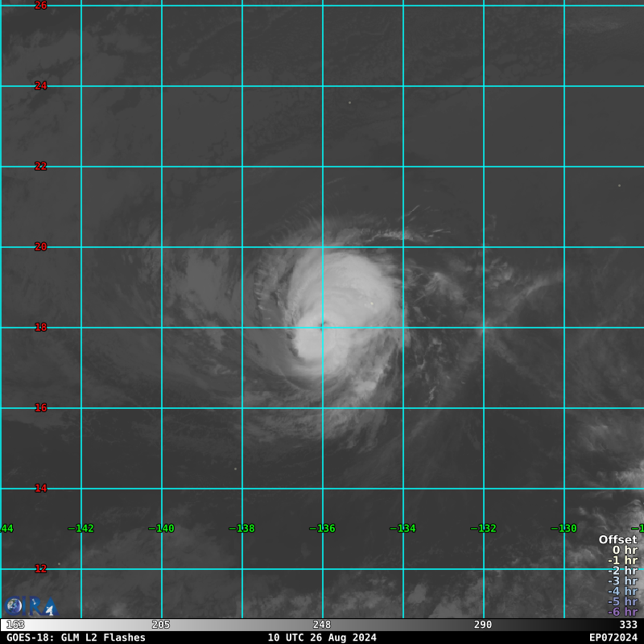The width and height of the screenshot is (644, 644).
Task: Click the 10 UTC 26 Aug 2024 timestamp
Action: coord(322,638)
